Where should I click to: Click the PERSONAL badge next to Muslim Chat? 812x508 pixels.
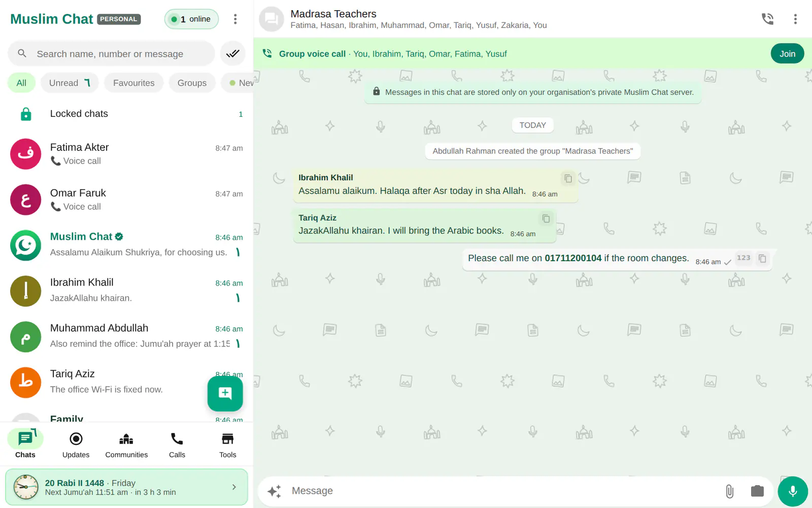[x=119, y=19]
